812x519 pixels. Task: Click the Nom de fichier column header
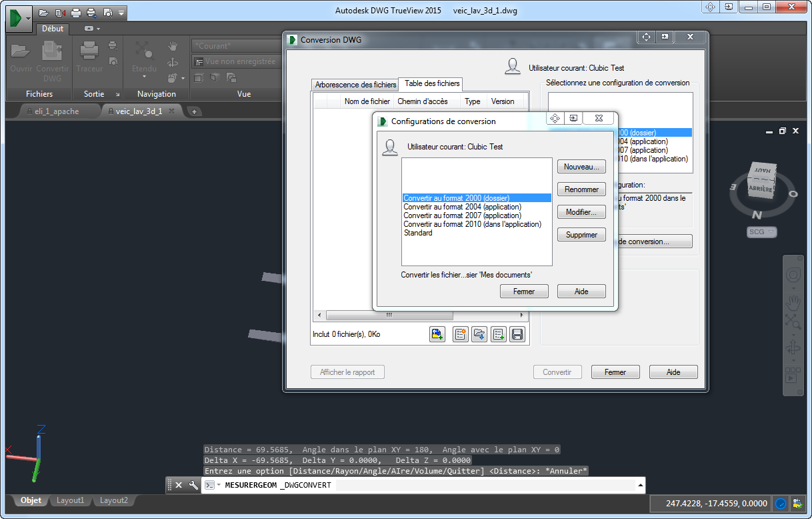tap(367, 101)
